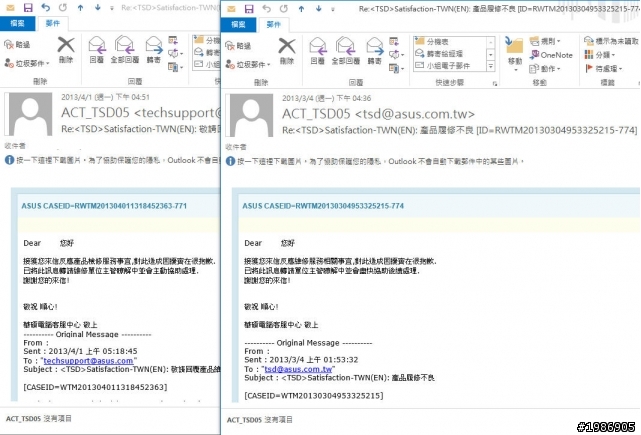Select 郵件 tab in left window
The width and height of the screenshot is (641, 435).
pos(52,23)
